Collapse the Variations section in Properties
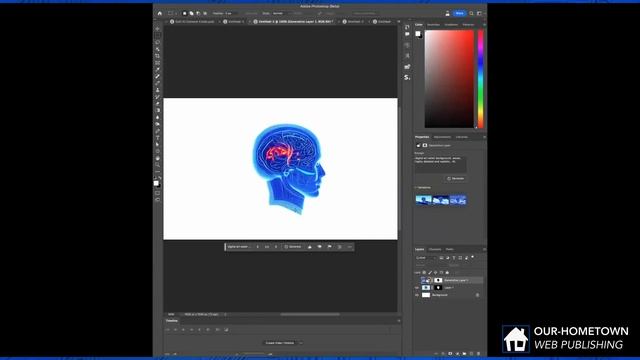The height and width of the screenshot is (360, 640). coord(416,188)
